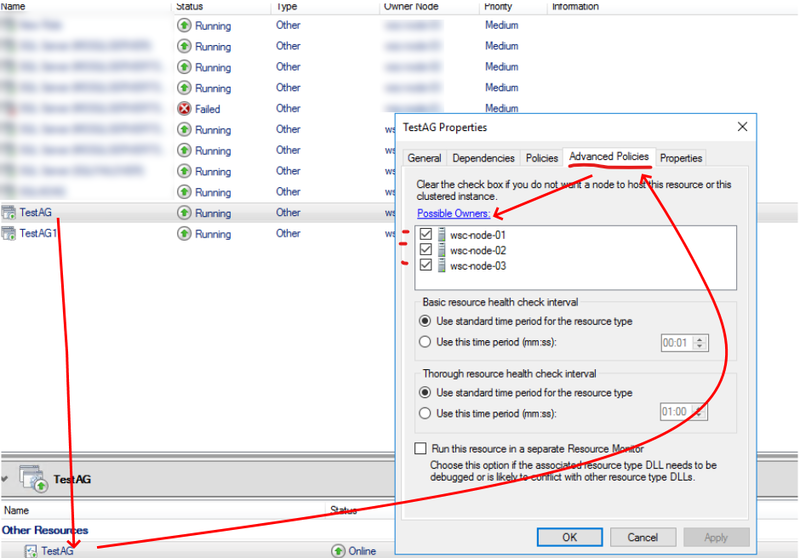The image size is (800, 558).
Task: Select the wsc-node-01 server icon
Action: (x=441, y=235)
